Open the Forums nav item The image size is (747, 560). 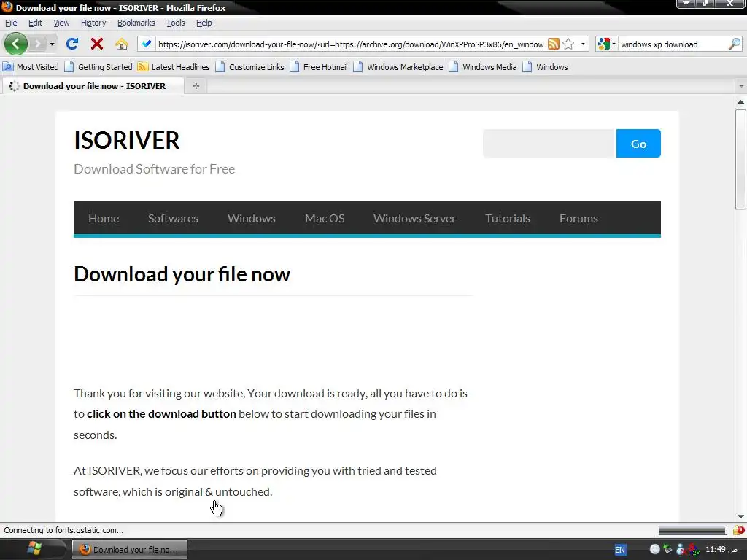coord(578,218)
